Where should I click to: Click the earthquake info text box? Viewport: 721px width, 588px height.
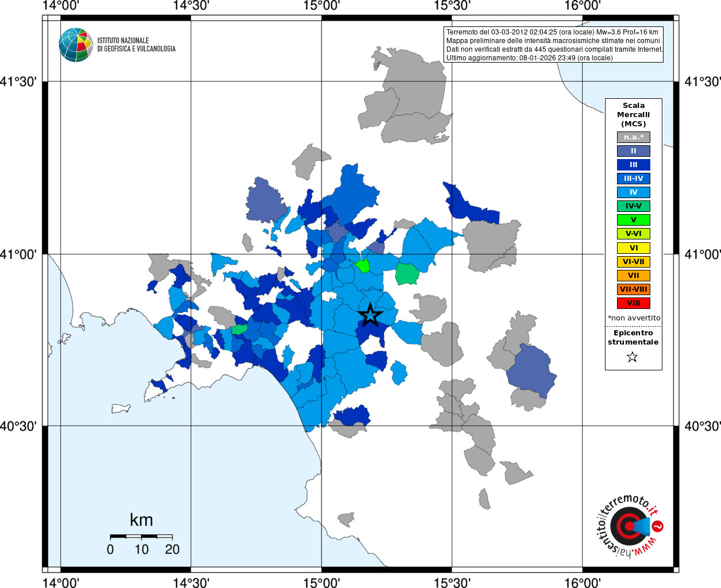(x=554, y=45)
